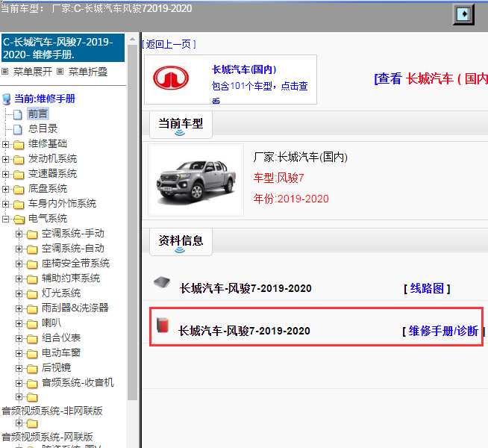Collapse the 电气系统 tree node
The image size is (488, 448).
(5, 220)
